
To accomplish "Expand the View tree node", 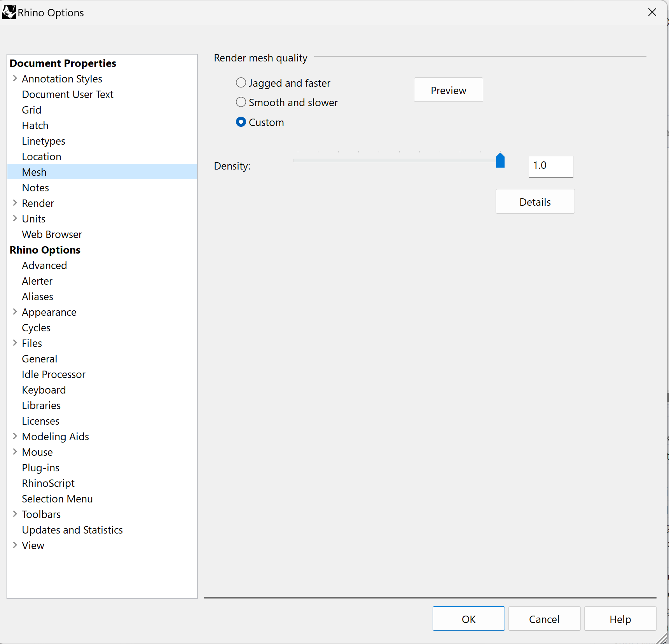I will click(x=15, y=545).
